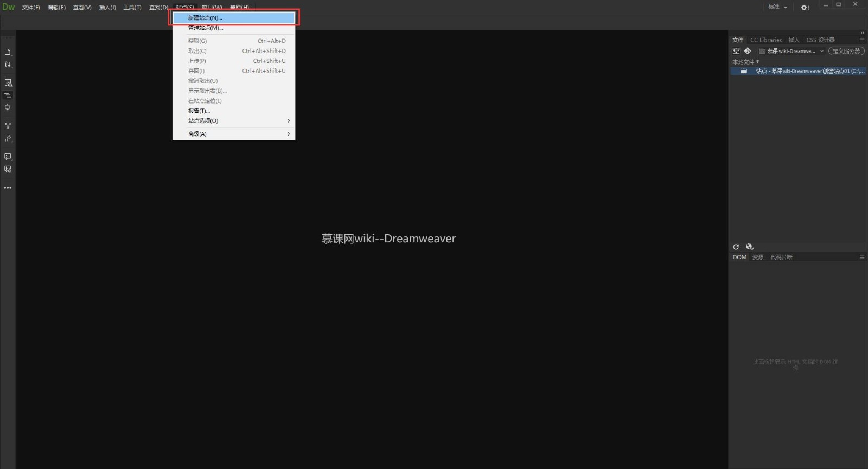
Task: Expand the 站点选项(O) submenu
Action: point(234,121)
